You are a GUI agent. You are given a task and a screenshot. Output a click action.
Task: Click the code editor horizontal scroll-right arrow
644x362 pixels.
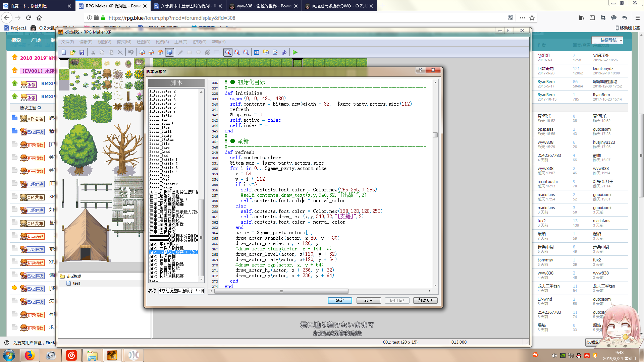pyautogui.click(x=430, y=291)
